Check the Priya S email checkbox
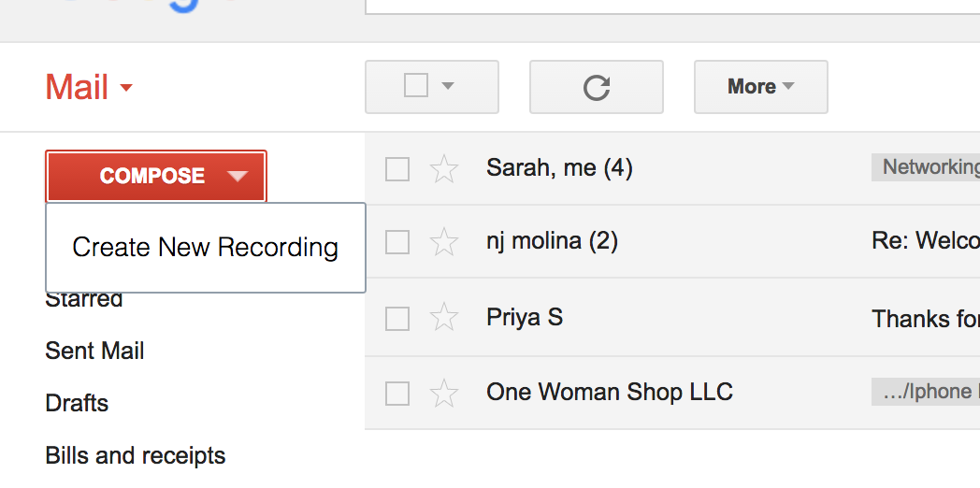Image resolution: width=980 pixels, height=488 pixels. coord(397,318)
